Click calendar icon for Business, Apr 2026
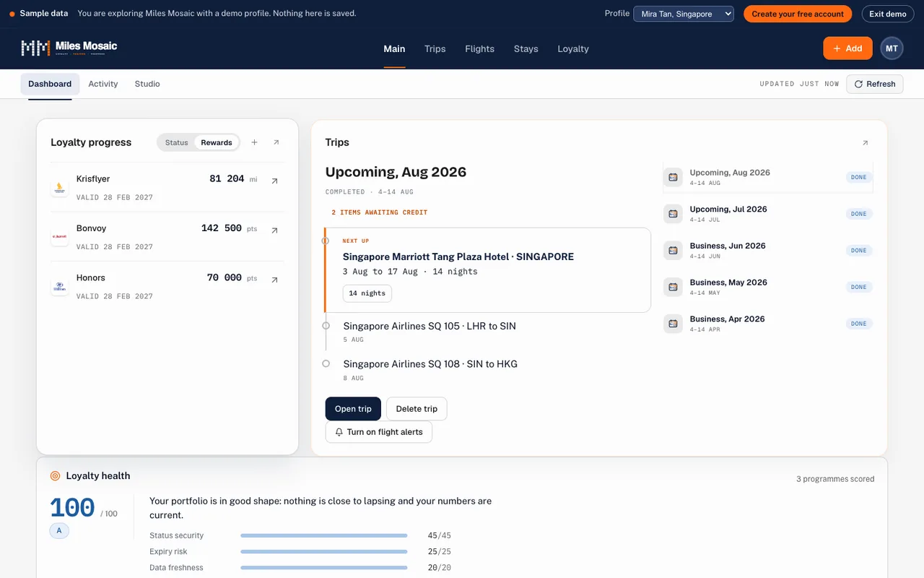Viewport: 924px width, 578px height. tap(673, 324)
